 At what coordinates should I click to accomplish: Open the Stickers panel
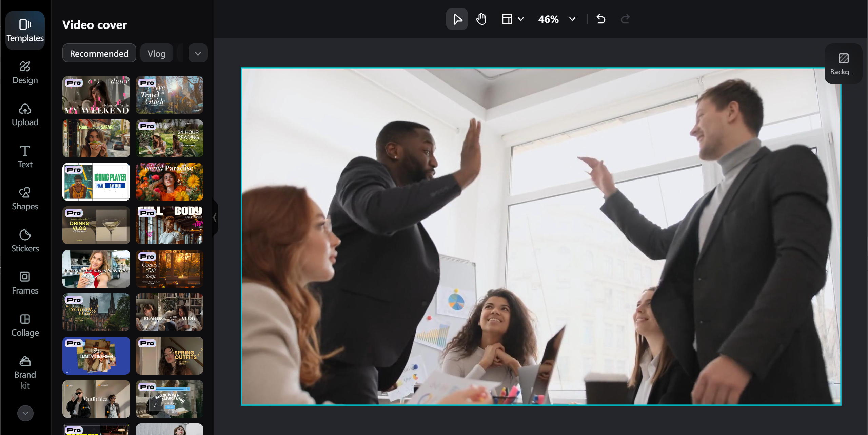tap(25, 241)
